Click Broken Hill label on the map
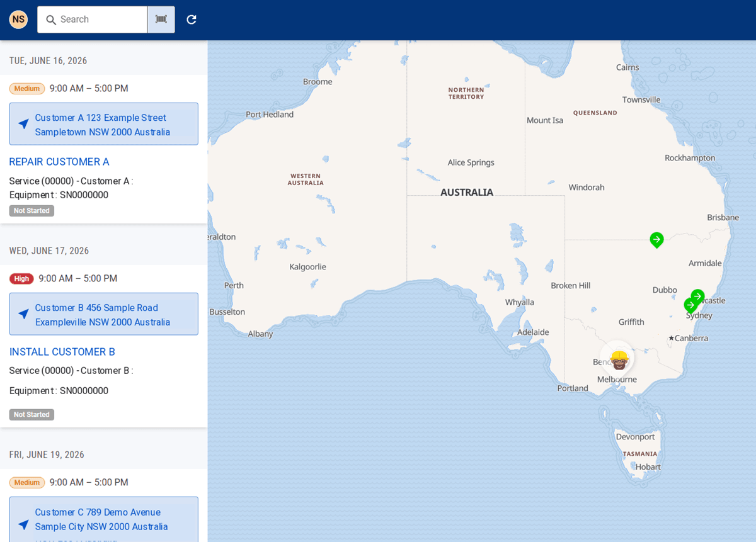Screen dimensions: 756x542 pyautogui.click(x=571, y=286)
